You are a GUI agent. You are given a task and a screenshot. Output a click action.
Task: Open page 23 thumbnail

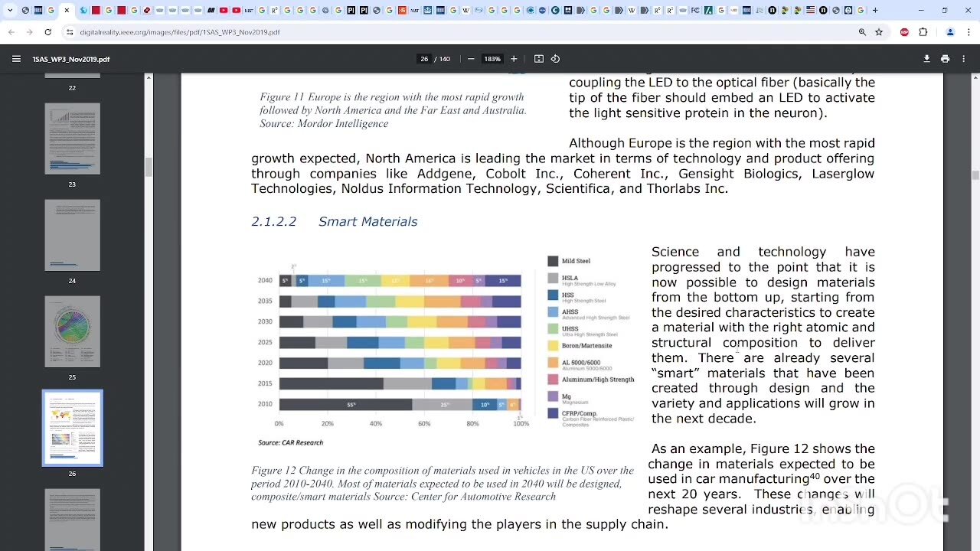[x=72, y=139]
